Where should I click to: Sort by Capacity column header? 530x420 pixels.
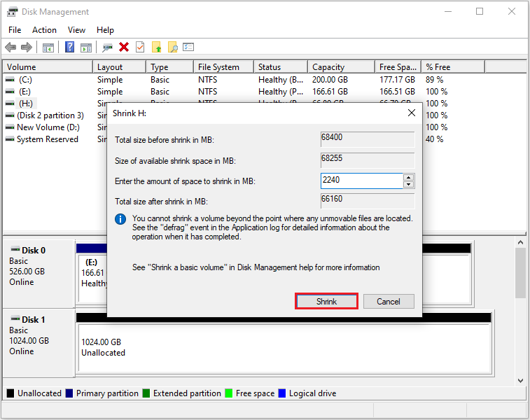pyautogui.click(x=341, y=67)
